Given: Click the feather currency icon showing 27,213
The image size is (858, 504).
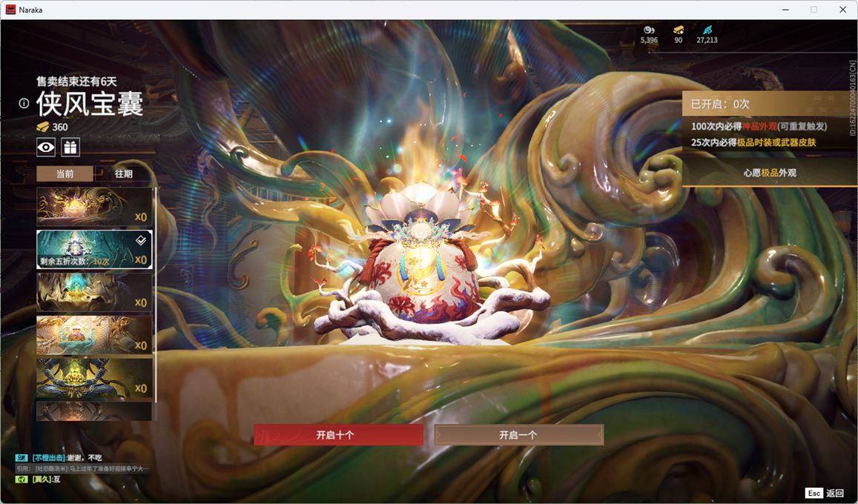Looking at the screenshot, I should click(x=707, y=30).
